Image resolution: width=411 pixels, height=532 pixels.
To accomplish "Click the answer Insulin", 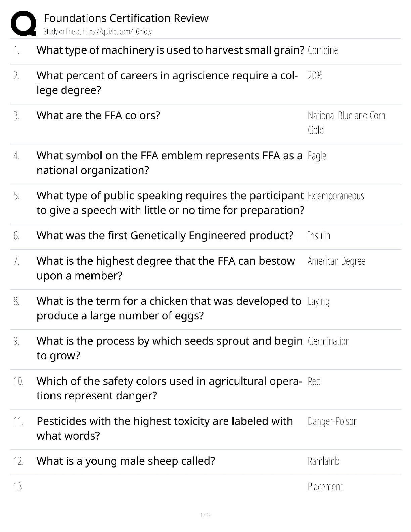I will [319, 236].
